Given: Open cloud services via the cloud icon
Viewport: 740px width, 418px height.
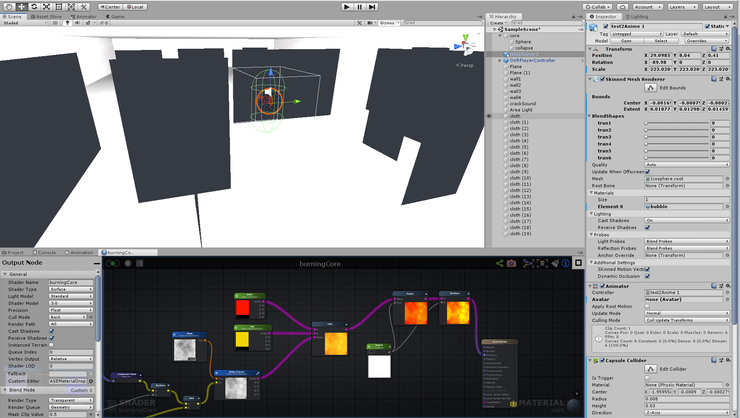Looking at the screenshot, I should tap(622, 7).
